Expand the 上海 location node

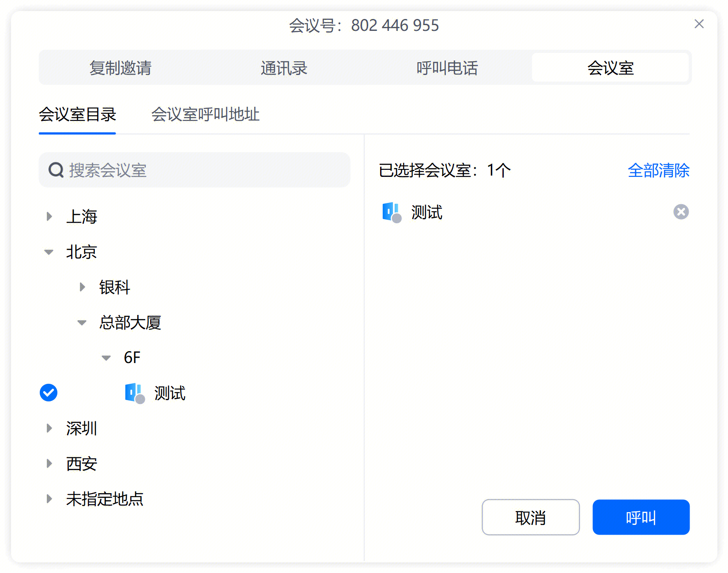49,217
